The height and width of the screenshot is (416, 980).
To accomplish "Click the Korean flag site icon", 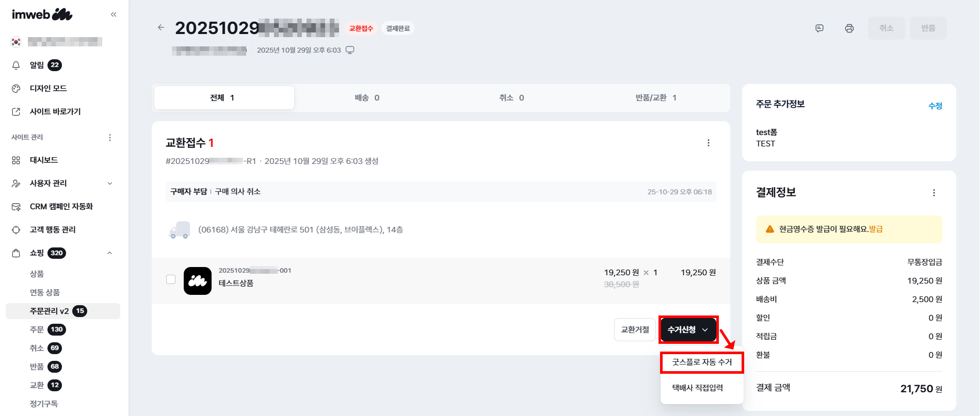I will coord(16,42).
